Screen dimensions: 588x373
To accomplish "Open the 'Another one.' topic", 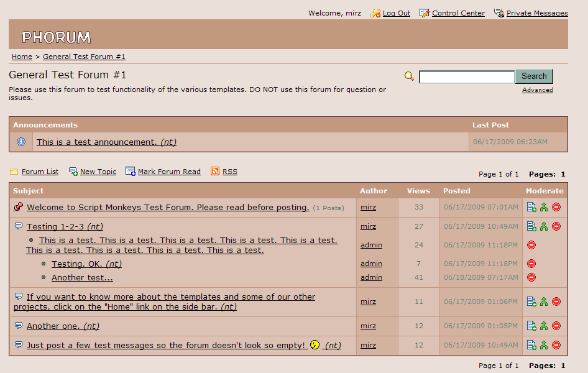I will [63, 326].
